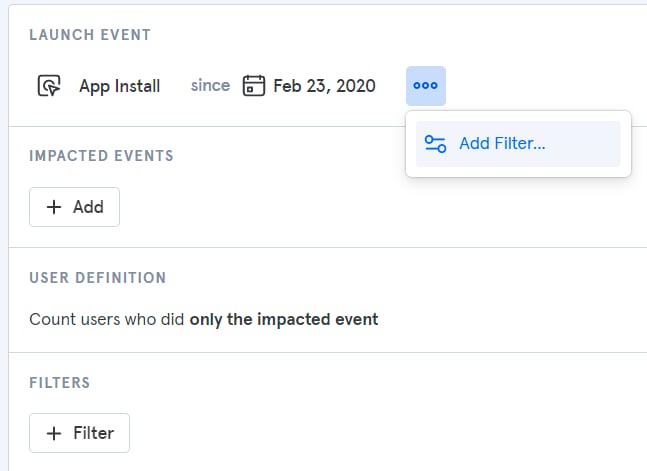Click the year 2020 in the launch date
This screenshot has height=471, width=647.
356,86
